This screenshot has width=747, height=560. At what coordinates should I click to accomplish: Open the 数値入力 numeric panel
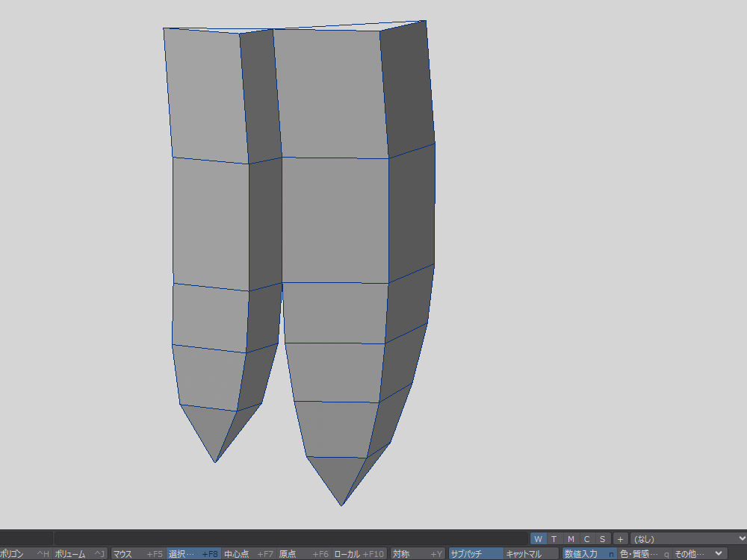[x=589, y=554]
